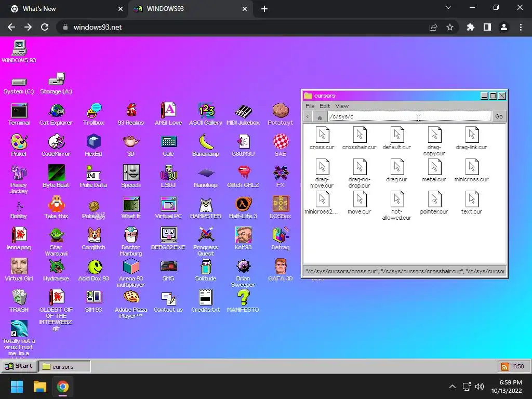Open Bananamp banana icon

(206, 145)
